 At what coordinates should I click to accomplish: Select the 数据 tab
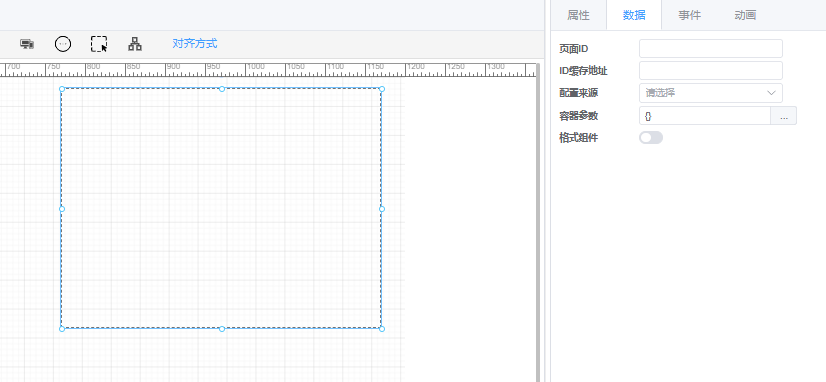coord(634,15)
